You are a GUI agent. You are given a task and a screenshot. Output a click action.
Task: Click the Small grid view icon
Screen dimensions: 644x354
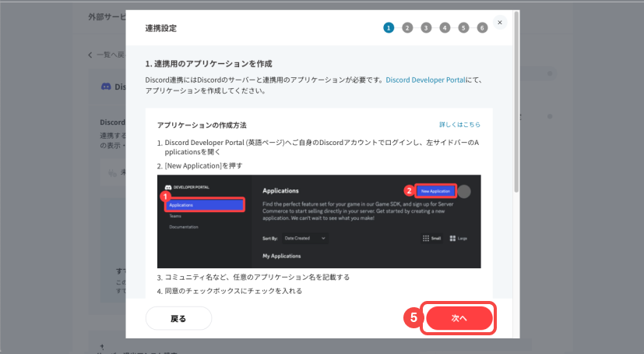[x=431, y=239]
